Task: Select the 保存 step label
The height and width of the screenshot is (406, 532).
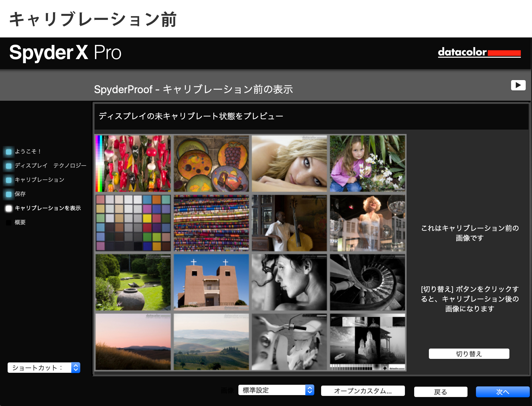Action: pyautogui.click(x=20, y=194)
